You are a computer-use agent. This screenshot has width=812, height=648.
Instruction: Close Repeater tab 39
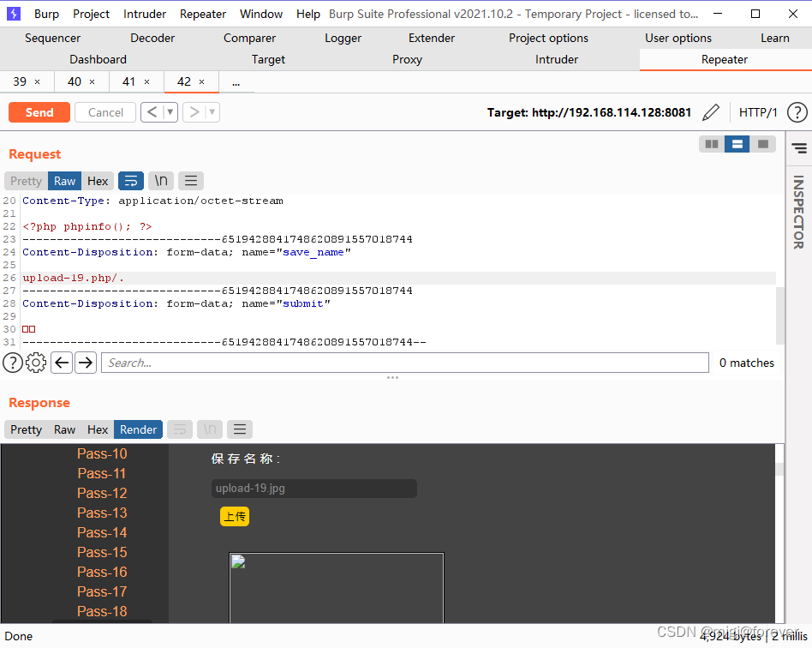point(38,82)
